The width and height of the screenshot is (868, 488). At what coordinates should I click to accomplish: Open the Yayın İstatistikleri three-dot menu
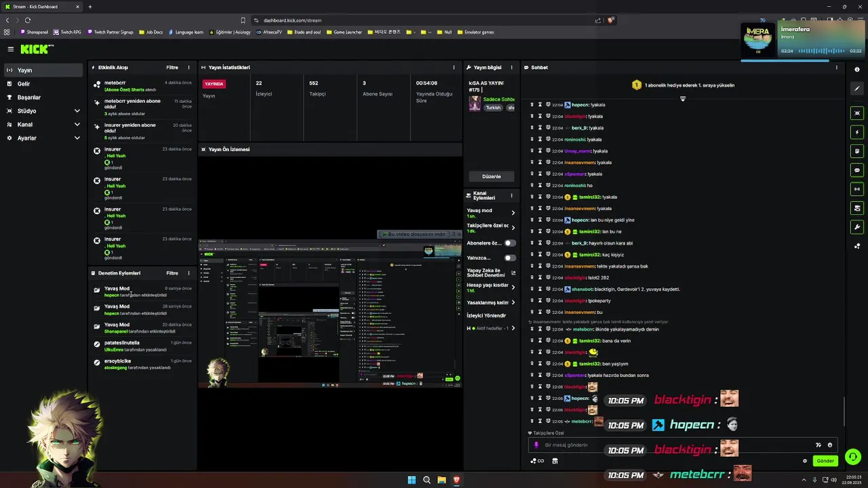454,68
